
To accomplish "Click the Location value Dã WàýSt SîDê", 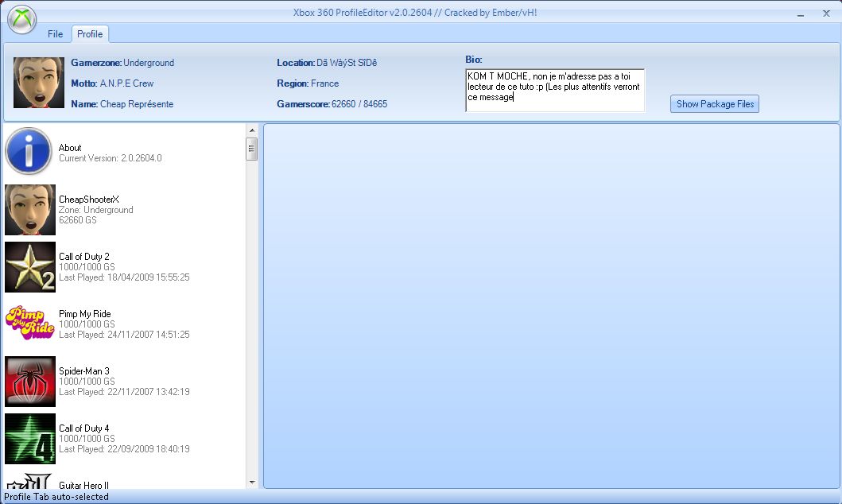I will 347,63.
